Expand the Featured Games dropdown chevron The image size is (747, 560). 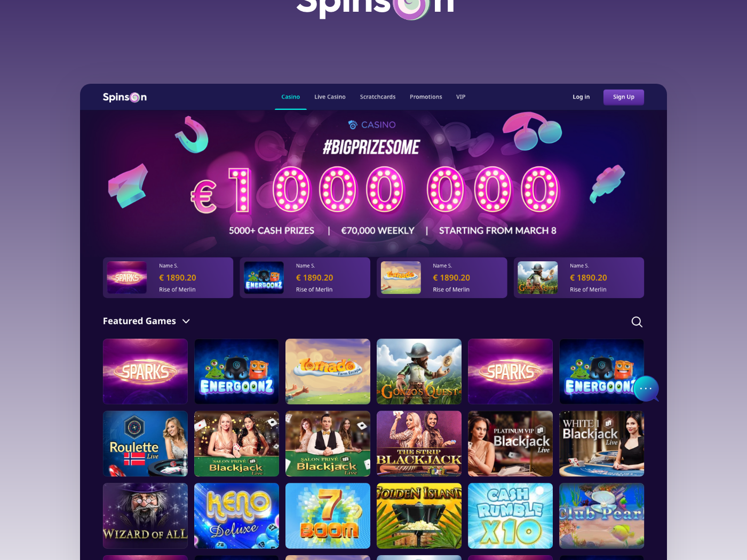tap(186, 321)
